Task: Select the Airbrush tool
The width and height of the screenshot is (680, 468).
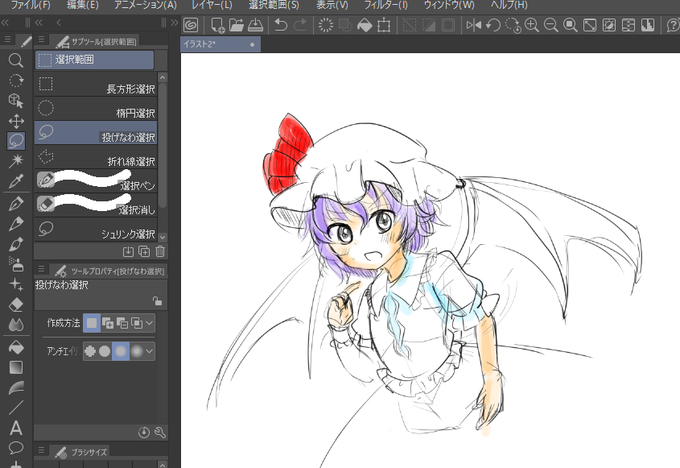Action: click(x=16, y=264)
